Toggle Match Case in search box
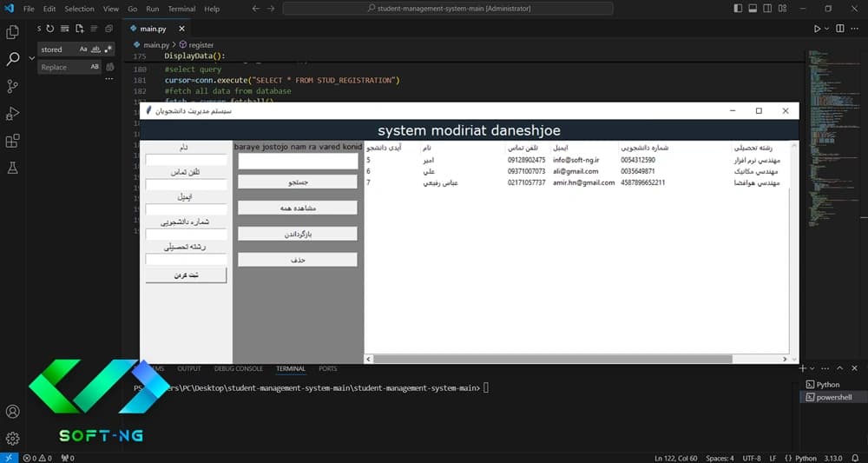Image resolution: width=868 pixels, height=463 pixels. (x=83, y=50)
